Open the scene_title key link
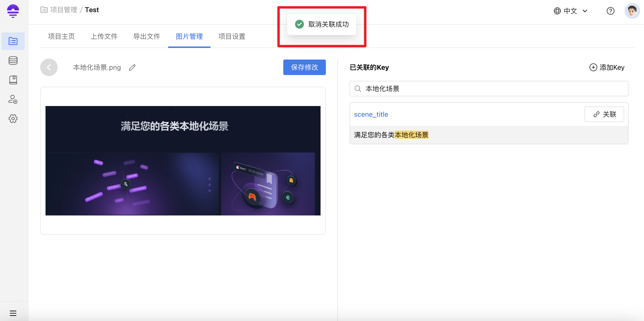The image size is (644, 321). click(x=371, y=115)
